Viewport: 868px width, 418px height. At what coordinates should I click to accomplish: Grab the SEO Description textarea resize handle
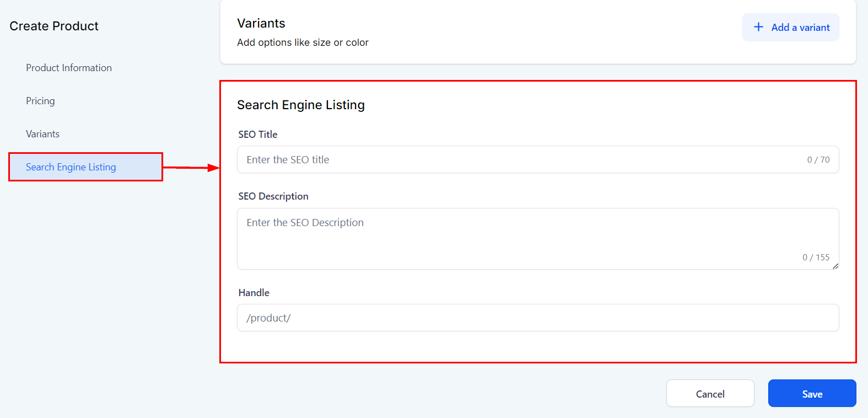[835, 266]
